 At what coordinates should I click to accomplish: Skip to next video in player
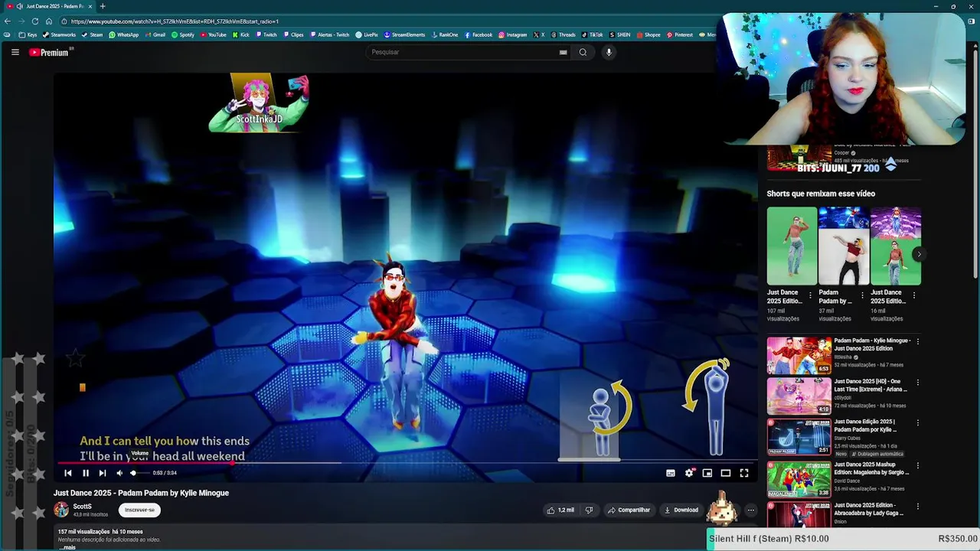click(x=102, y=473)
